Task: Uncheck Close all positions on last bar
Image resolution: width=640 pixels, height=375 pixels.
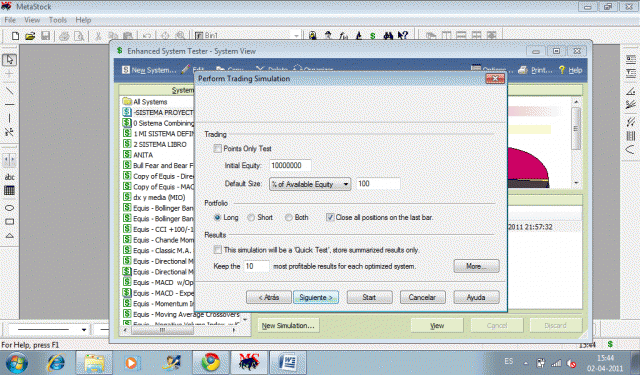Action: point(330,217)
